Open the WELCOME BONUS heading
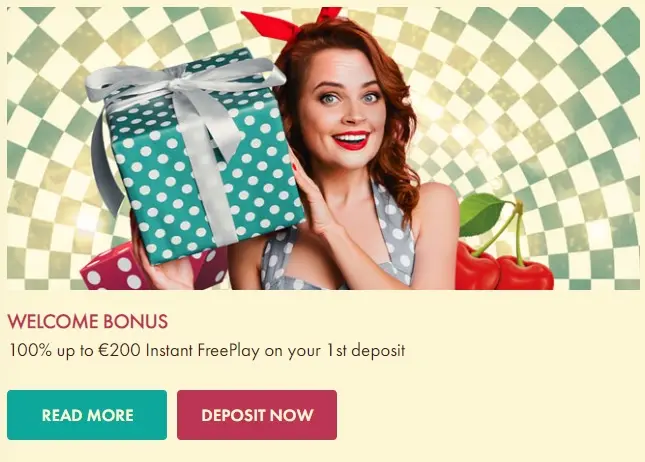 [88, 321]
